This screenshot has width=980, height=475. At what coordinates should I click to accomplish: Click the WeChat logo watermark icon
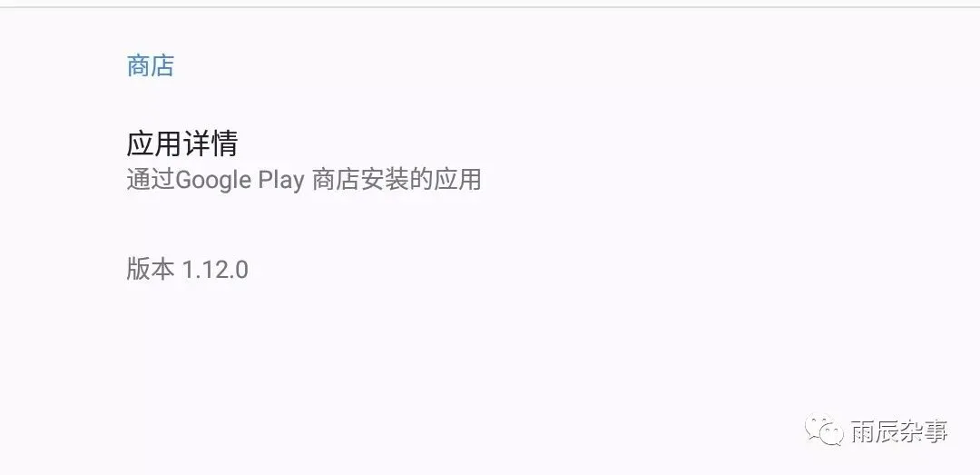click(824, 430)
